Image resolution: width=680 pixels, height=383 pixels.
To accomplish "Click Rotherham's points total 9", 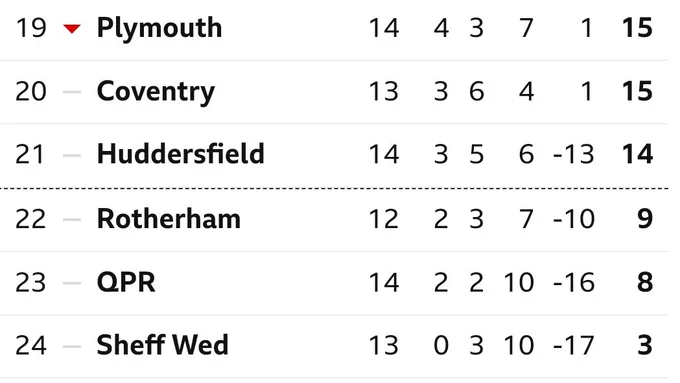I will [x=645, y=219].
